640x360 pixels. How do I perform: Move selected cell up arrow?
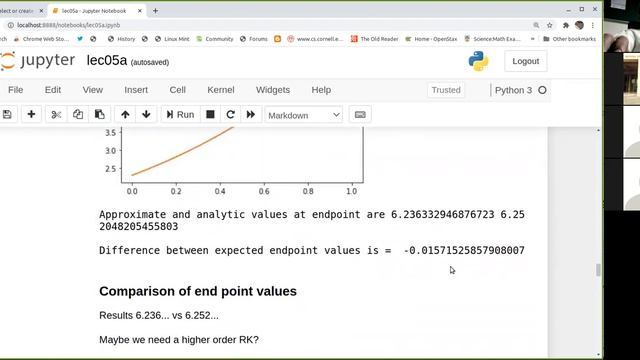point(125,115)
